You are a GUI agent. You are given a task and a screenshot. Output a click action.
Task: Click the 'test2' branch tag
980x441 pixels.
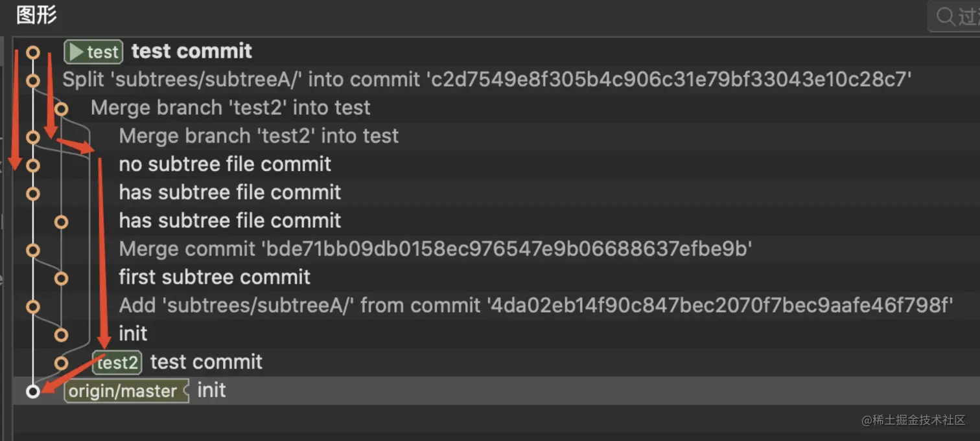(117, 363)
